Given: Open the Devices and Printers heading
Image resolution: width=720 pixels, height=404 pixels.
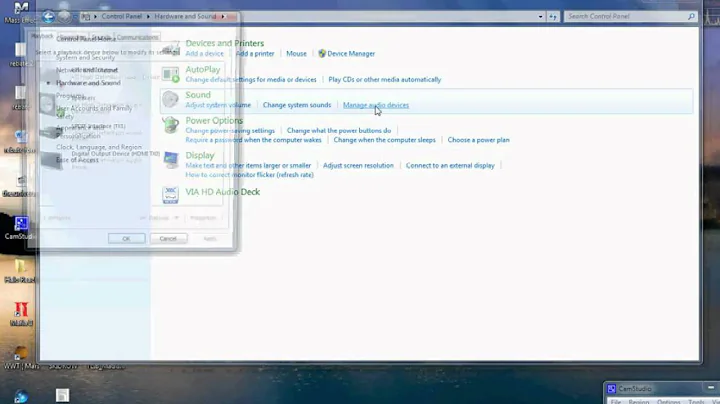Looking at the screenshot, I should click(x=225, y=43).
